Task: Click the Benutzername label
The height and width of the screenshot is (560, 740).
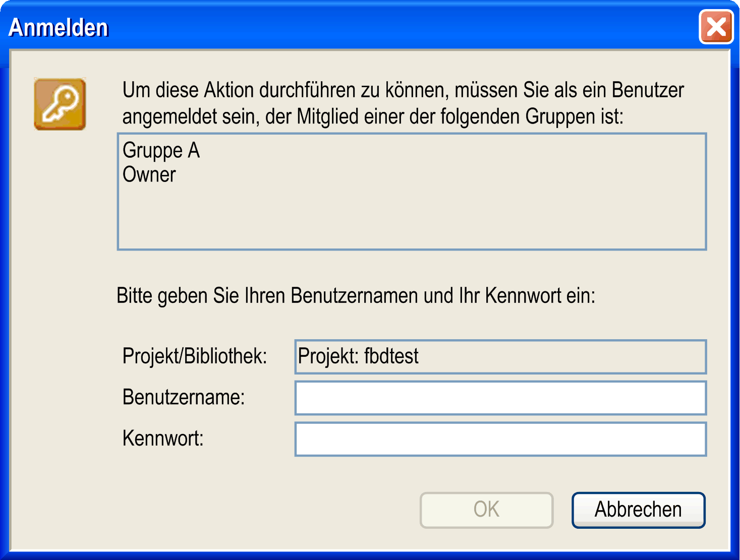Action: [184, 397]
